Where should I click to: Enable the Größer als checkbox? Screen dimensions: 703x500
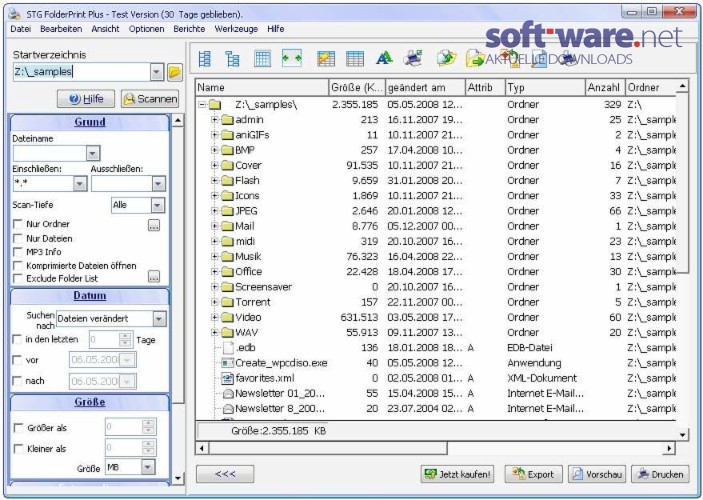click(19, 428)
